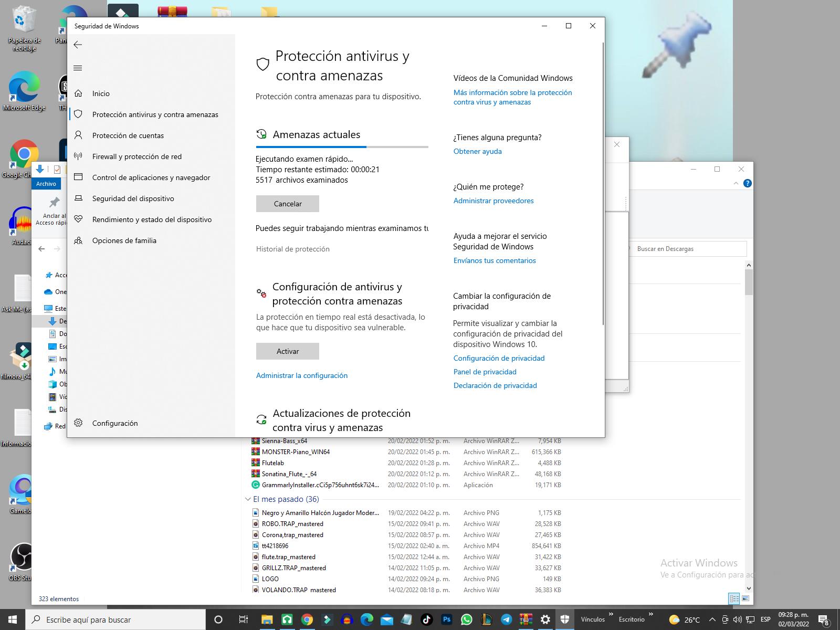Click the Obtener ayuda link

477,151
